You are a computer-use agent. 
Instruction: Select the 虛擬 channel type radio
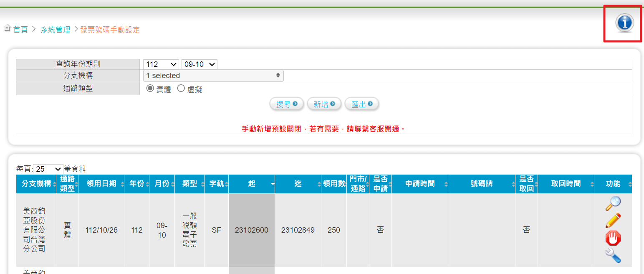181,89
